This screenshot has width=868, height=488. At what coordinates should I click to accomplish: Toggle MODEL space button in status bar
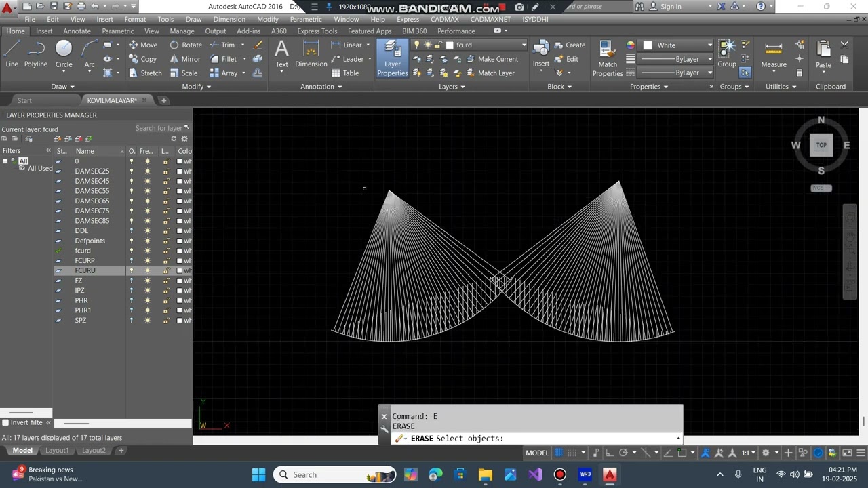537,453
